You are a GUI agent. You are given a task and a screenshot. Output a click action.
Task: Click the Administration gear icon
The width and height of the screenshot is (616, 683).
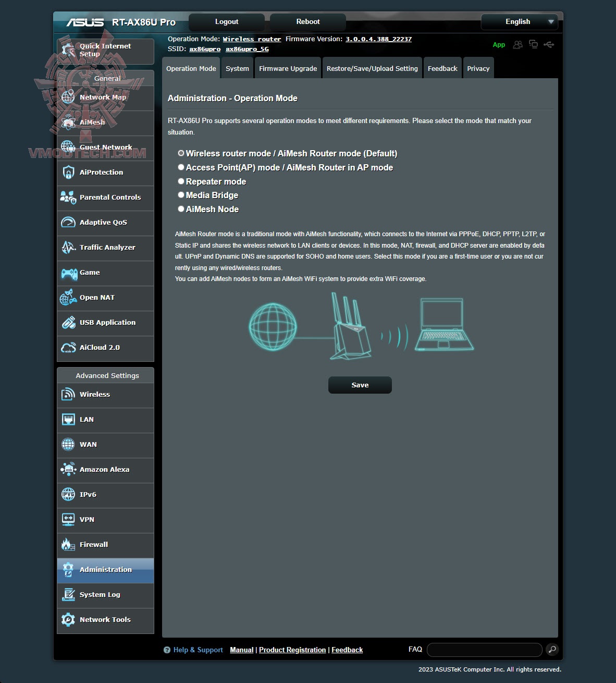pos(68,569)
